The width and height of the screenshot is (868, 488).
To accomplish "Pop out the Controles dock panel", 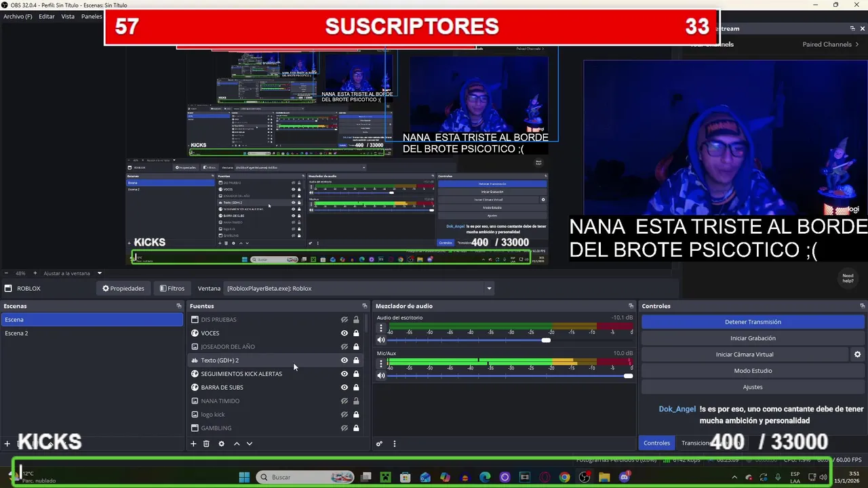I will tap(862, 306).
